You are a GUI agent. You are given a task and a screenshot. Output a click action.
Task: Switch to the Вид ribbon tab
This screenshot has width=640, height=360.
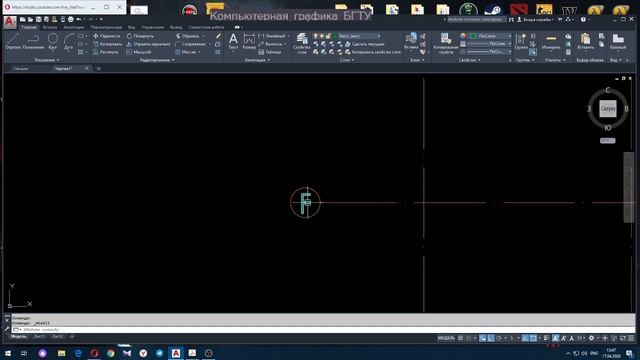click(131, 27)
